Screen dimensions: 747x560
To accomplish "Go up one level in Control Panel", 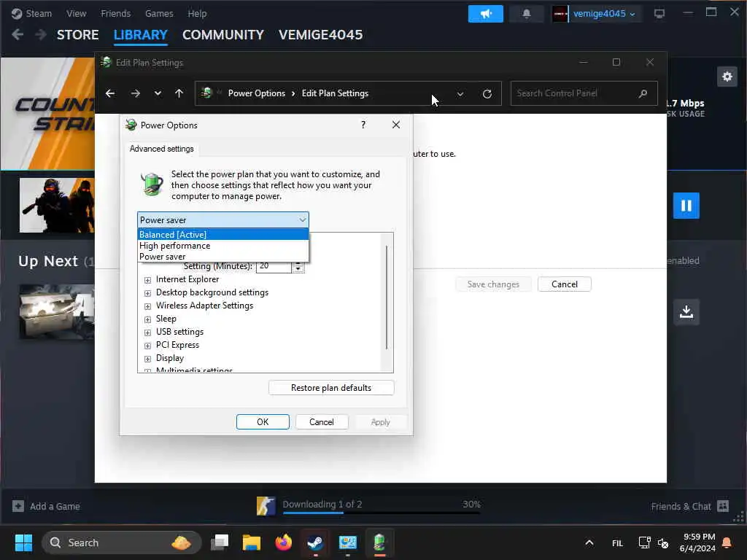I will tap(179, 93).
